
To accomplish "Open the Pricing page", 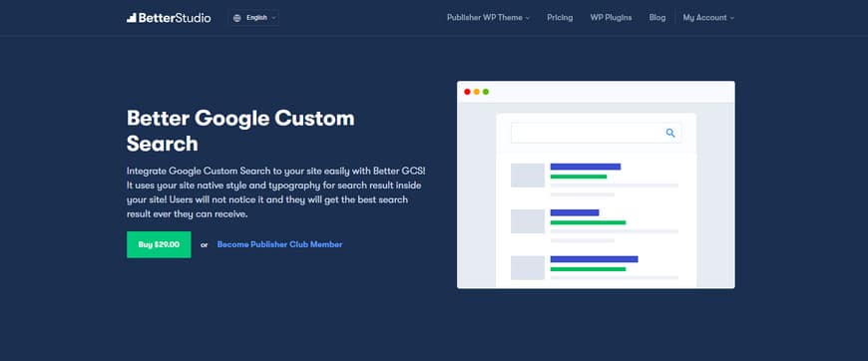I will click(560, 18).
